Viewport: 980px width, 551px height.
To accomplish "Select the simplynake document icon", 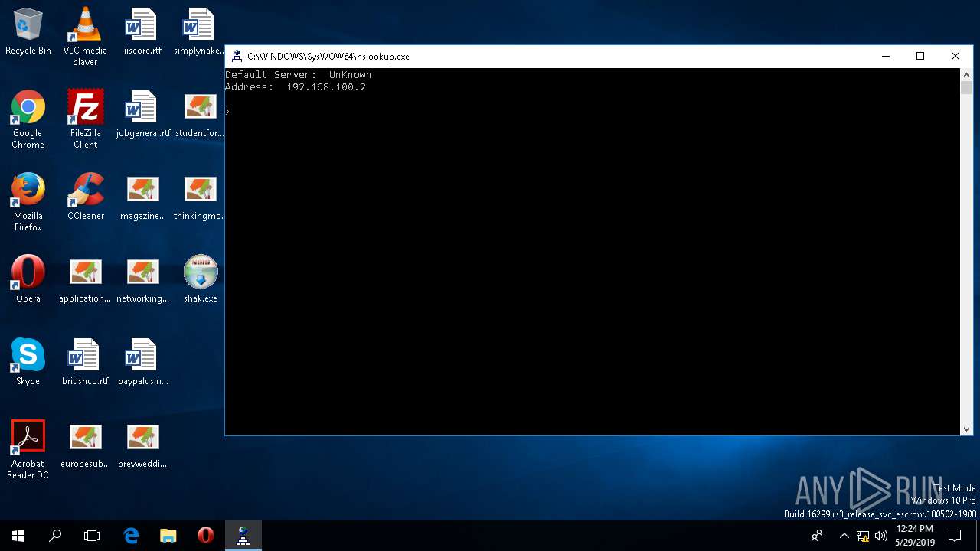I will tap(200, 32).
